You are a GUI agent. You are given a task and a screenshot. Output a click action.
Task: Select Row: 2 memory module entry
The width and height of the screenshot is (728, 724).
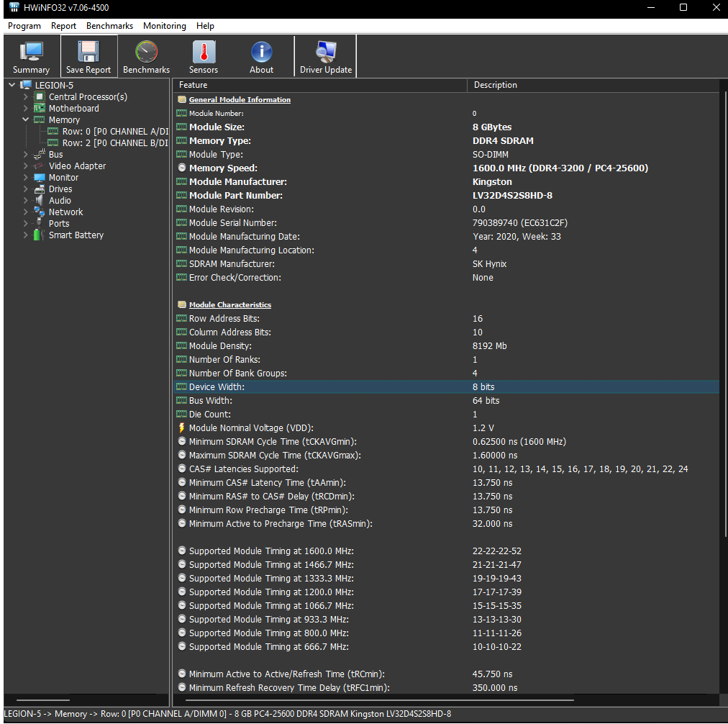click(x=115, y=143)
